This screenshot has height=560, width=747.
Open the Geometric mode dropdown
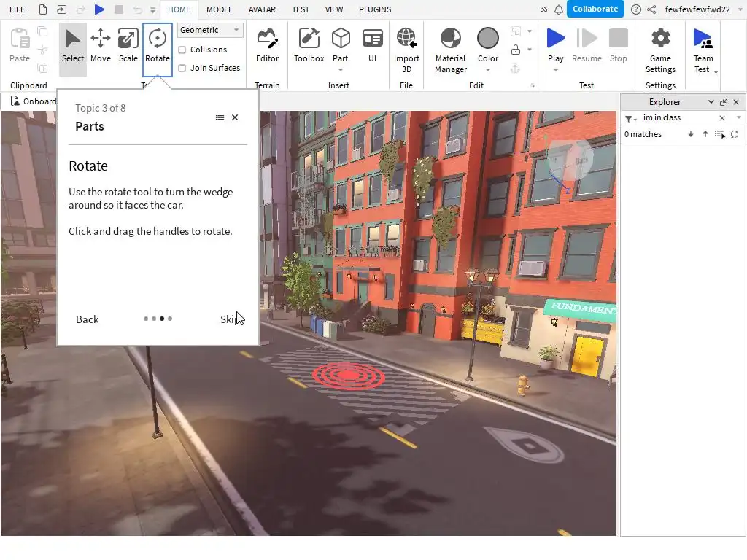click(210, 30)
